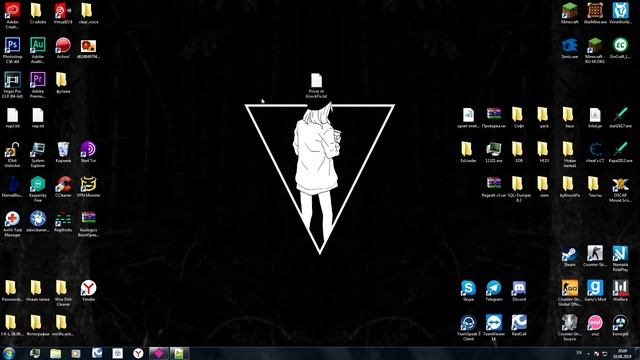Select the Wise Disk Cleaner folder

pyautogui.click(x=63, y=292)
